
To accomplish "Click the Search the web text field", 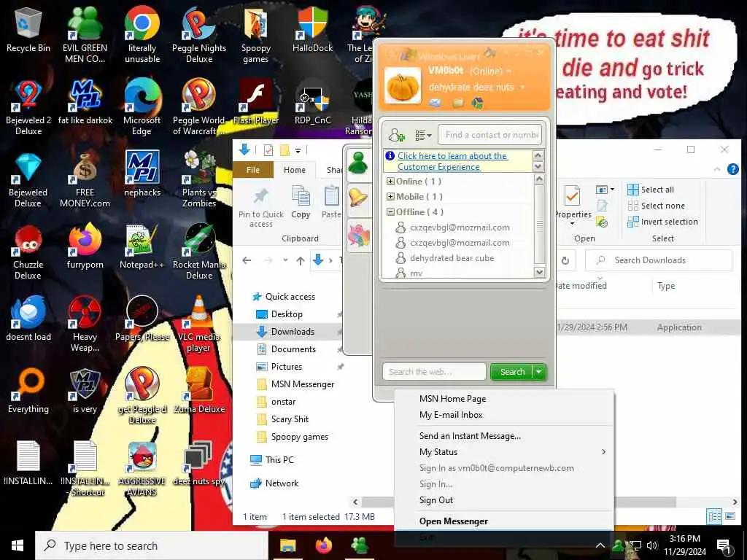I will coord(434,372).
